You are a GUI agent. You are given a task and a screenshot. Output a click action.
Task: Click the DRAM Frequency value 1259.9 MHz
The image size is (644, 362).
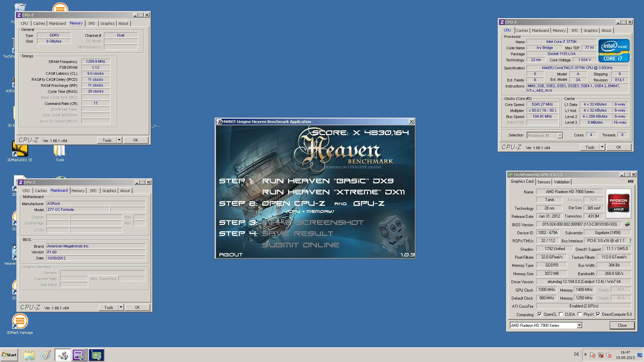point(96,62)
